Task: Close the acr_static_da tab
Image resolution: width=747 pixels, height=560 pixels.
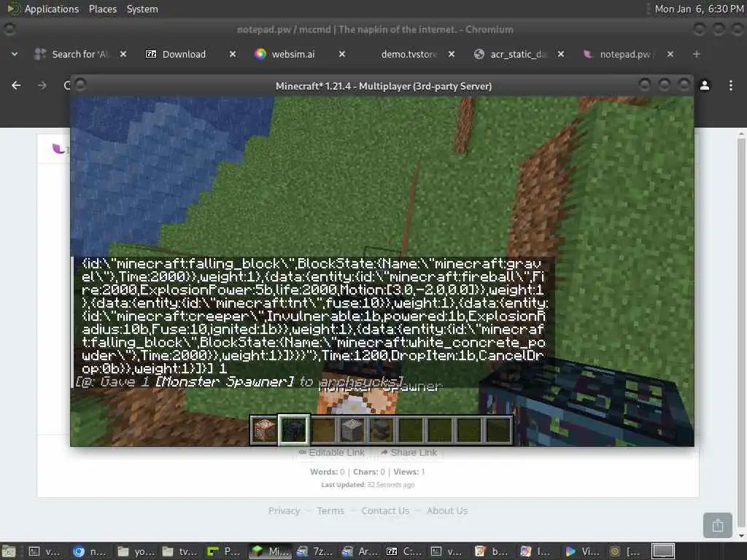Action: 561,54
